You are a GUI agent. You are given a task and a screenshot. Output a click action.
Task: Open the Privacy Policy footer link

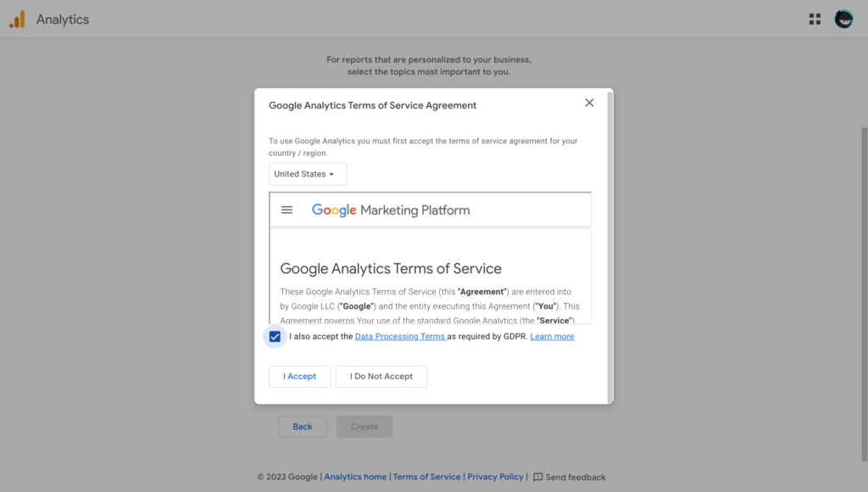pos(495,477)
